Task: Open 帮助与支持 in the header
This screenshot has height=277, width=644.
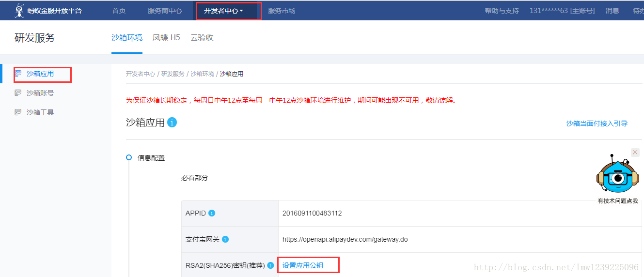Action: point(502,11)
